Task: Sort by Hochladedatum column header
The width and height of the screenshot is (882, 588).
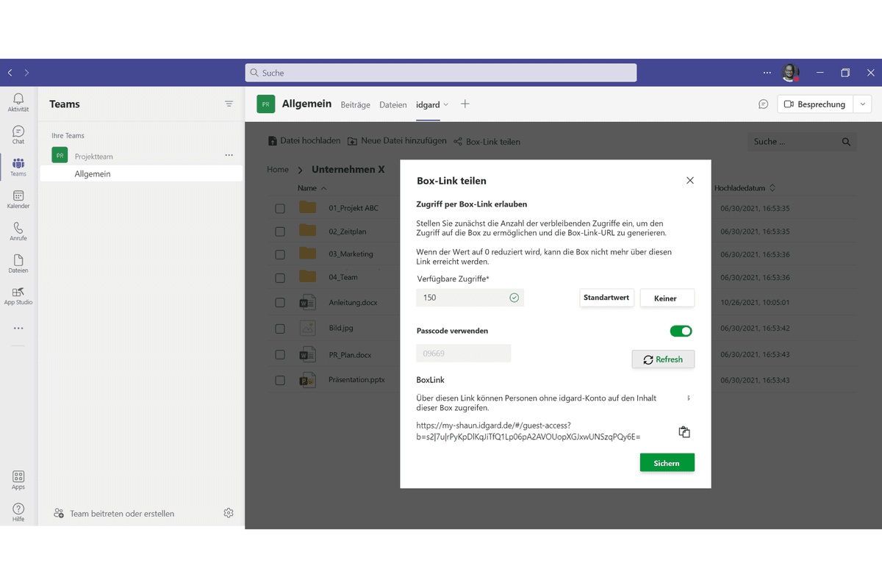Action: pyautogui.click(x=745, y=188)
